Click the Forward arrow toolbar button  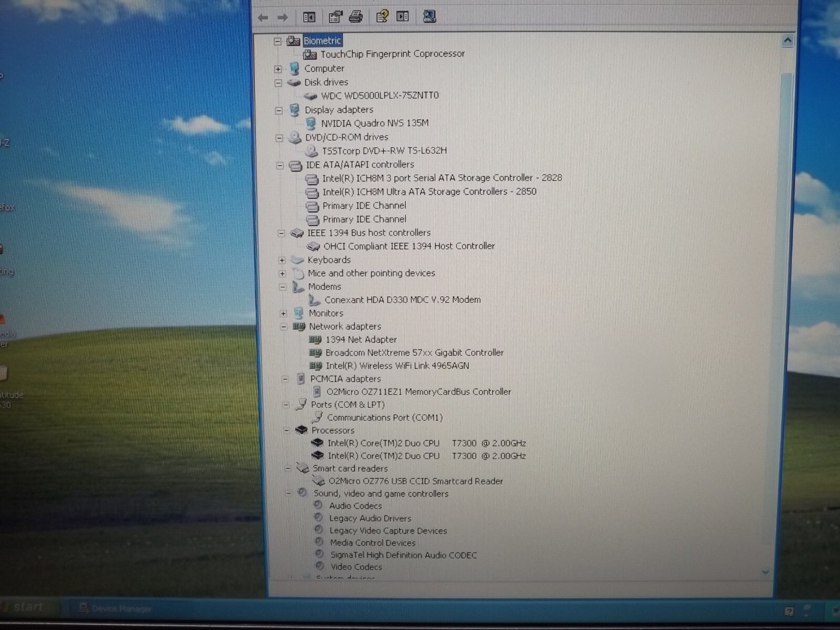(282, 18)
